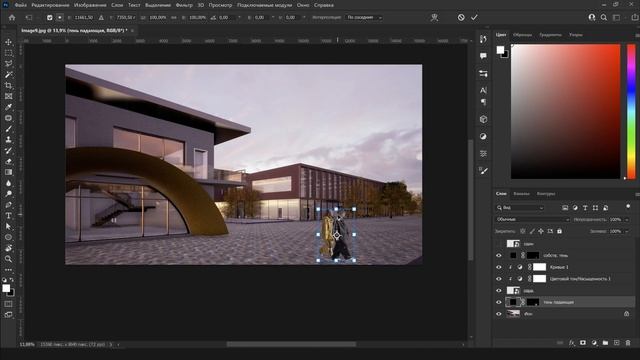This screenshot has height=360, width=640.
Task: Select the Eyedropper tool
Action: click(x=8, y=107)
